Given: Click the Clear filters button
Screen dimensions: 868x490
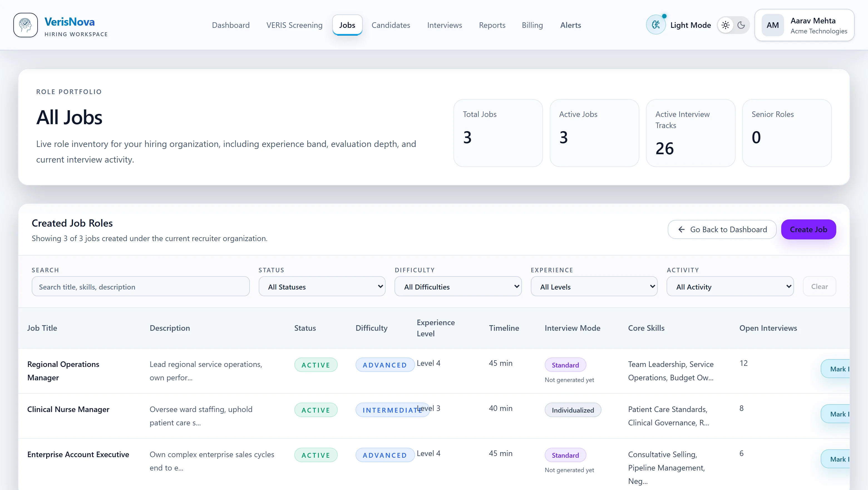Looking at the screenshot, I should pos(819,286).
